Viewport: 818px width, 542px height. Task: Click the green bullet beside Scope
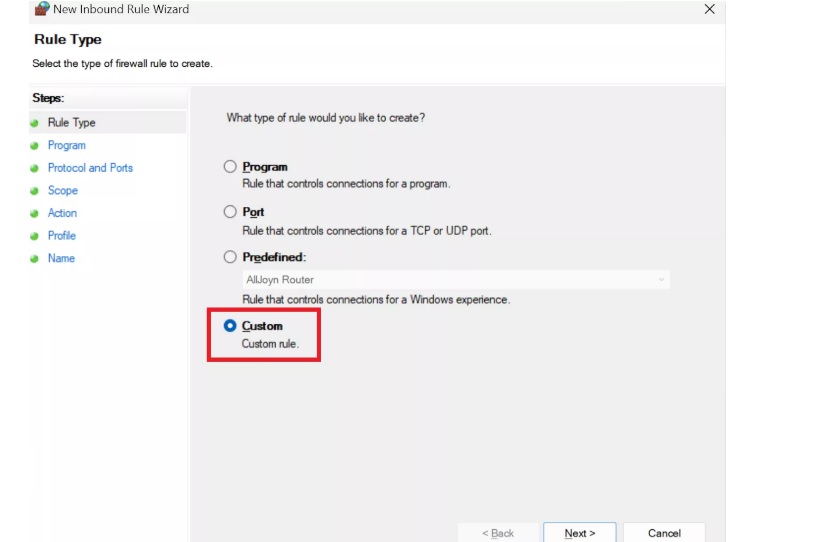pos(34,191)
